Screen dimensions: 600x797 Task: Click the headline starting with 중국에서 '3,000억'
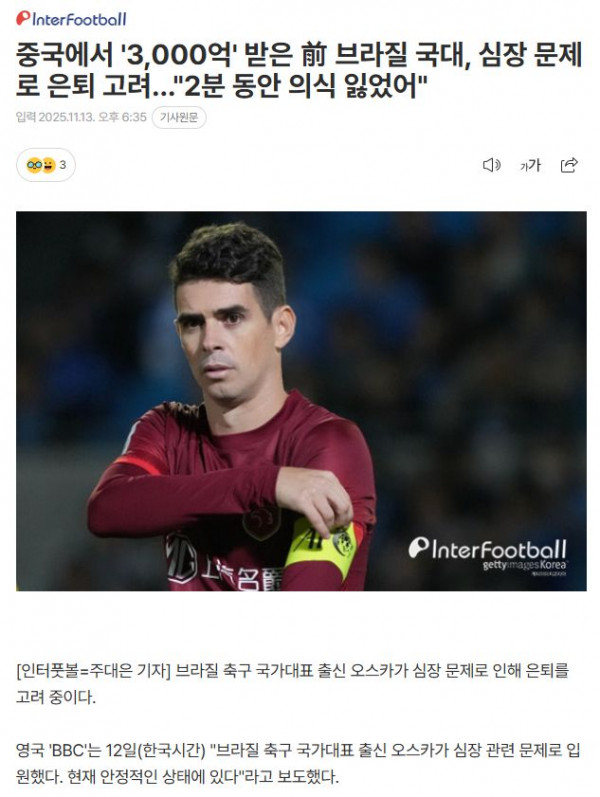point(299,72)
